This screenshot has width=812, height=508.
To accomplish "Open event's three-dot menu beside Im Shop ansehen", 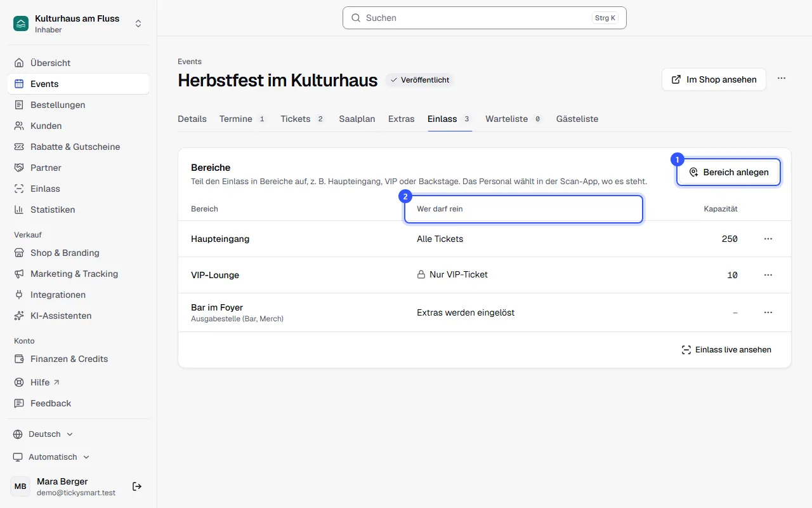I will coord(782,79).
